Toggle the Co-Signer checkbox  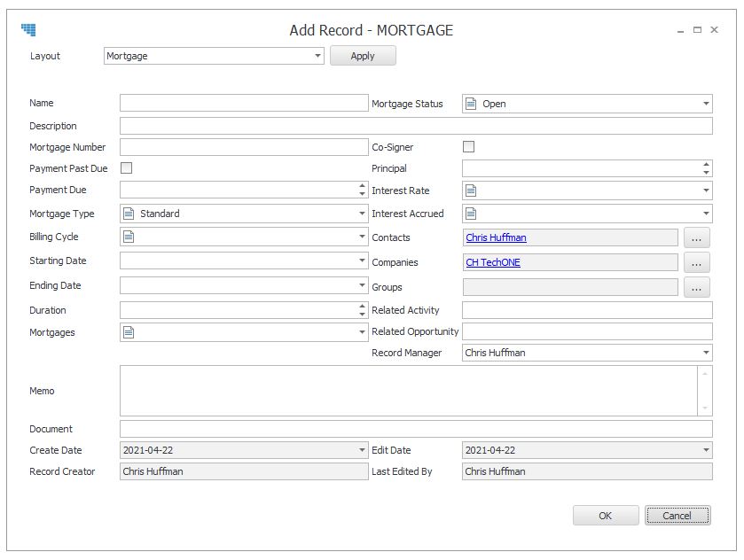coord(469,146)
